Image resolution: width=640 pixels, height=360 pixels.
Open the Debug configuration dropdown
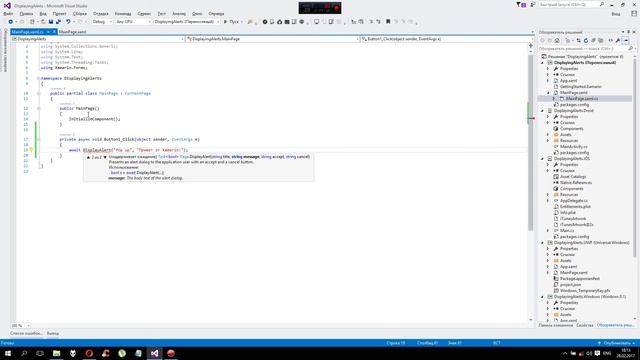pos(102,22)
